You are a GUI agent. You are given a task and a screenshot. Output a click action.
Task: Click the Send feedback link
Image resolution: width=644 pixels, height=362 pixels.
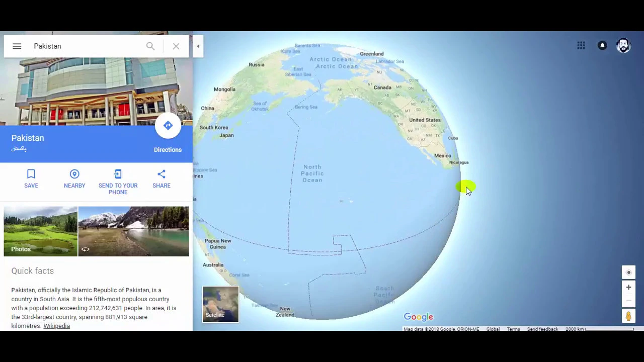pyautogui.click(x=542, y=329)
